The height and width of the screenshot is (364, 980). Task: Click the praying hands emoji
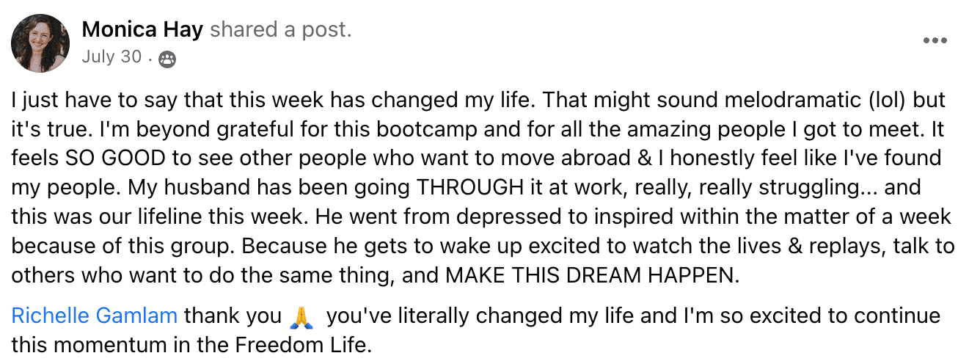coord(302,317)
